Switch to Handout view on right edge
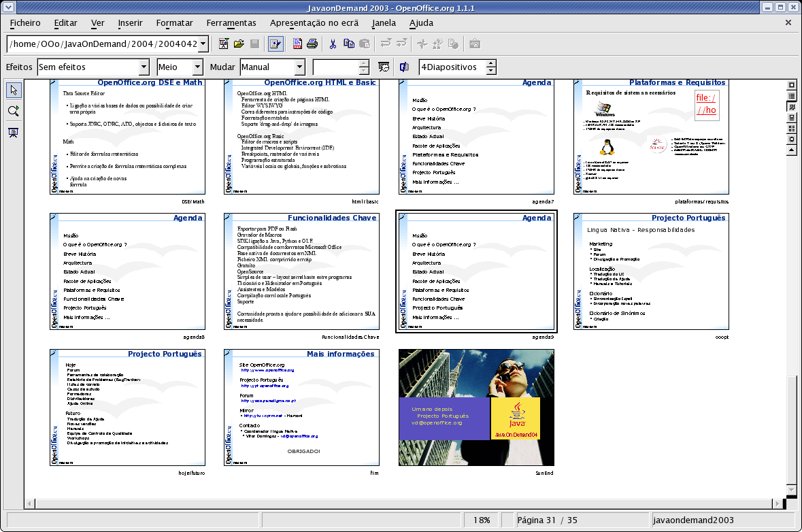 pyautogui.click(x=792, y=128)
